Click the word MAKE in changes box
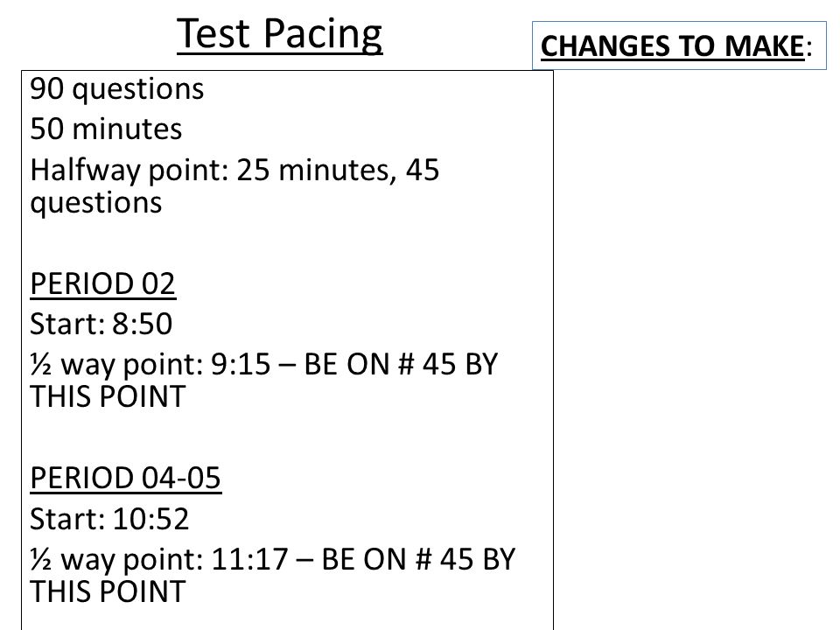Image resolution: width=840 pixels, height=630 pixels. coord(765,46)
